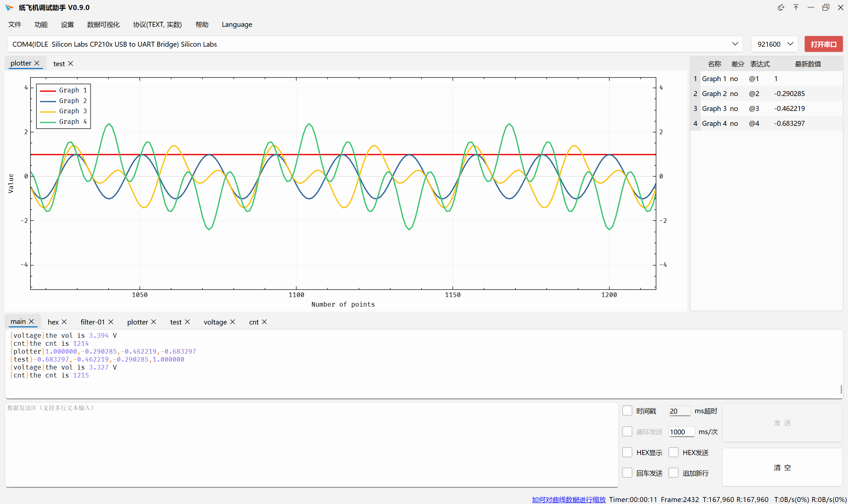Toggle the dark mode moon icon
848x504 pixels.
781,8
